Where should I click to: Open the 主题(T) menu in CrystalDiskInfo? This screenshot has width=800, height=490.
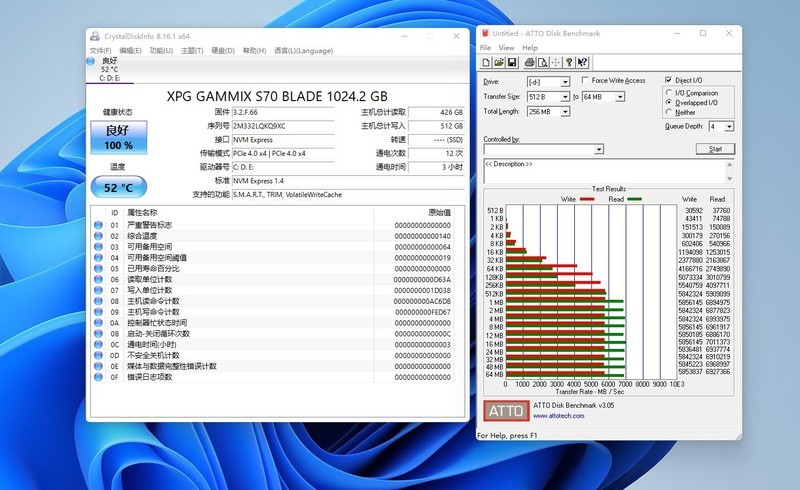point(192,51)
